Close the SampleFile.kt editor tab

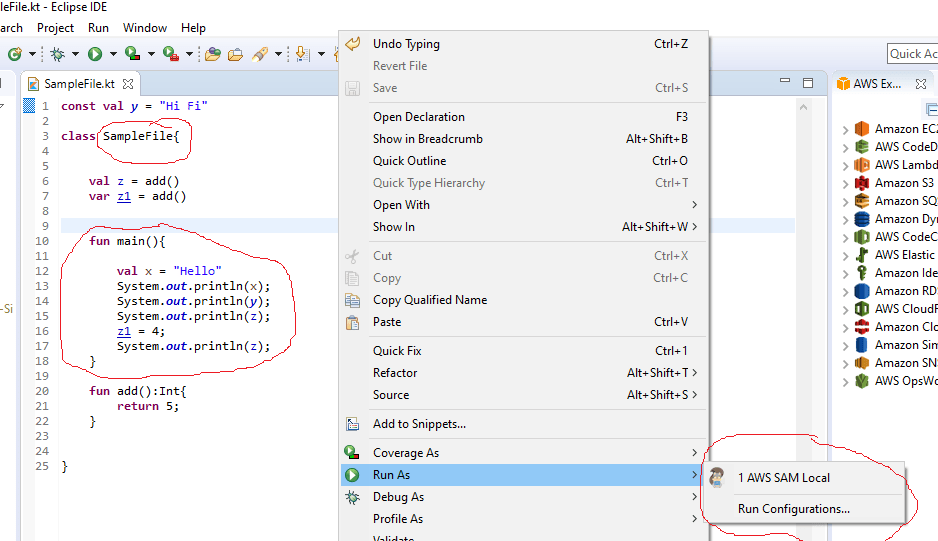tap(128, 84)
